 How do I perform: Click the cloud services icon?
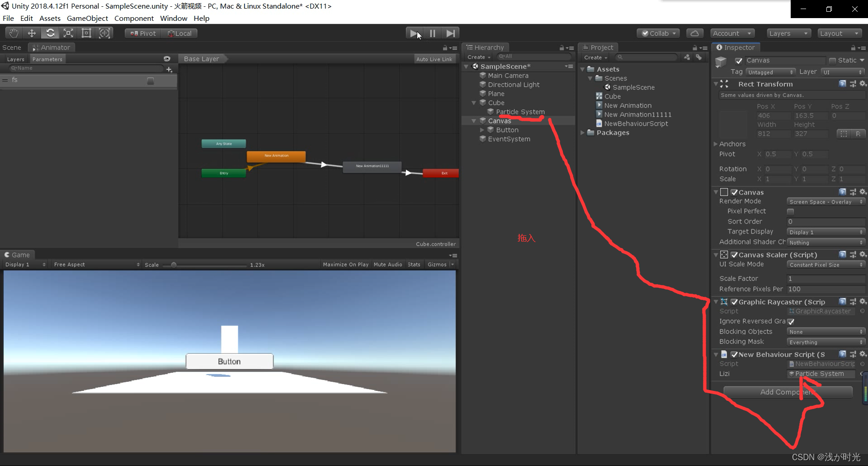pyautogui.click(x=695, y=33)
